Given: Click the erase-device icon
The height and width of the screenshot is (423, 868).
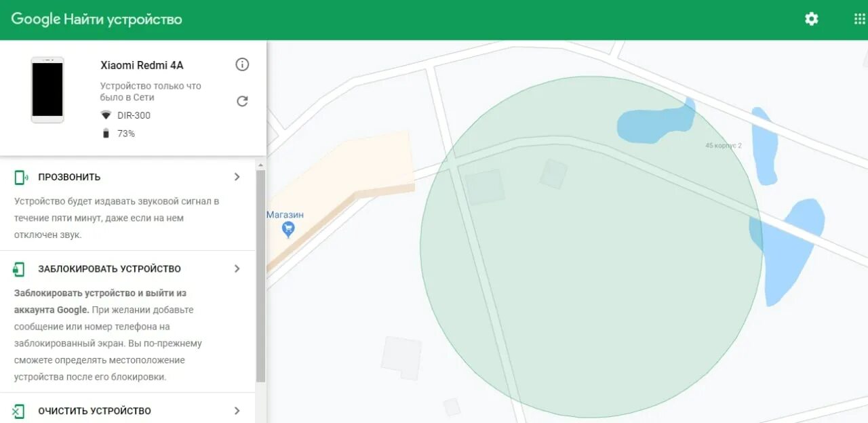Looking at the screenshot, I should click(x=19, y=411).
